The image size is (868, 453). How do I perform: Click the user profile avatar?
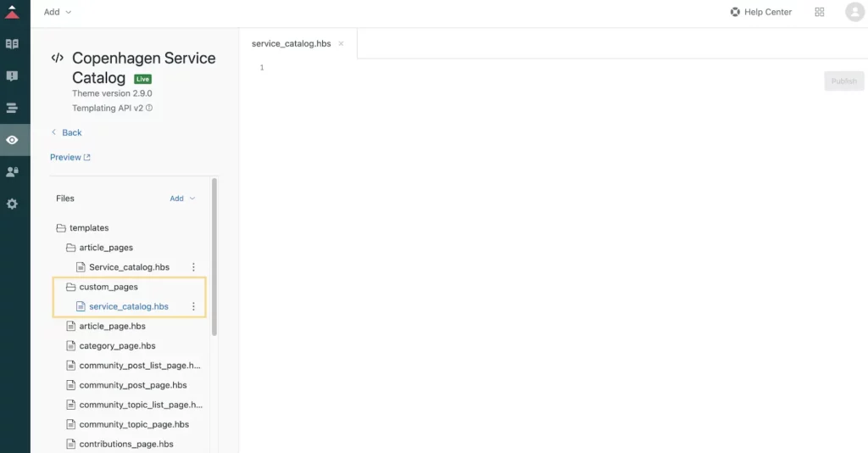[x=854, y=12]
